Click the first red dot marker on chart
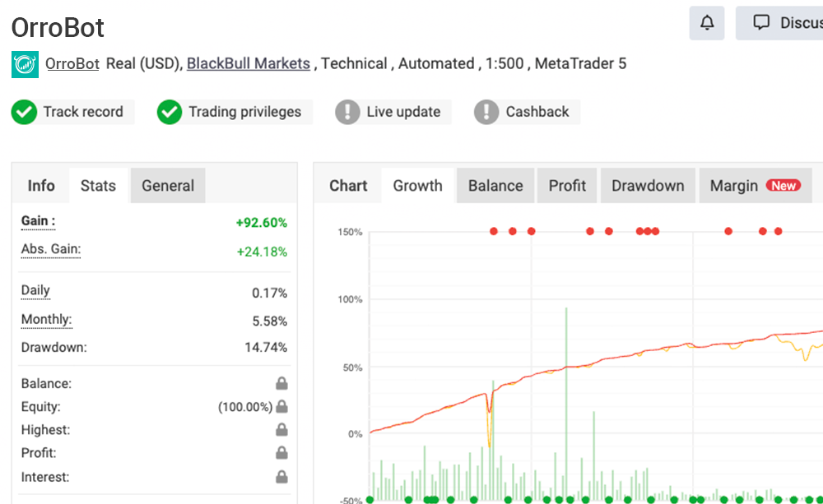 (x=494, y=232)
